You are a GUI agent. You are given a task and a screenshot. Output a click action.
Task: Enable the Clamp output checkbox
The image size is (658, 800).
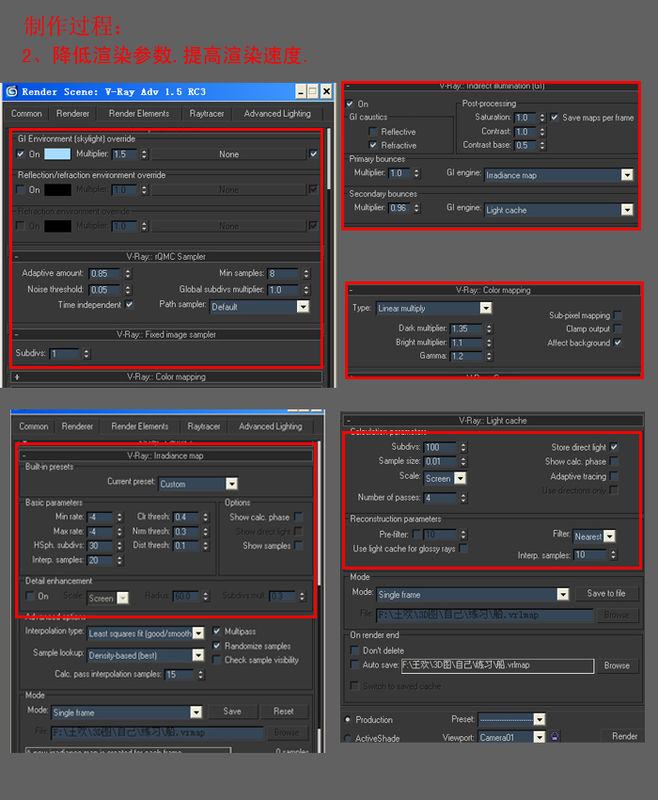[618, 329]
